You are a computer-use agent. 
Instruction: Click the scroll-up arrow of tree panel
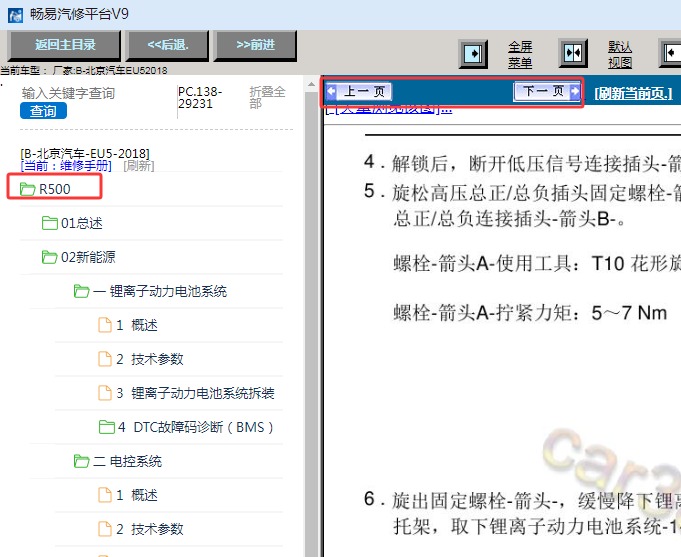(x=311, y=84)
